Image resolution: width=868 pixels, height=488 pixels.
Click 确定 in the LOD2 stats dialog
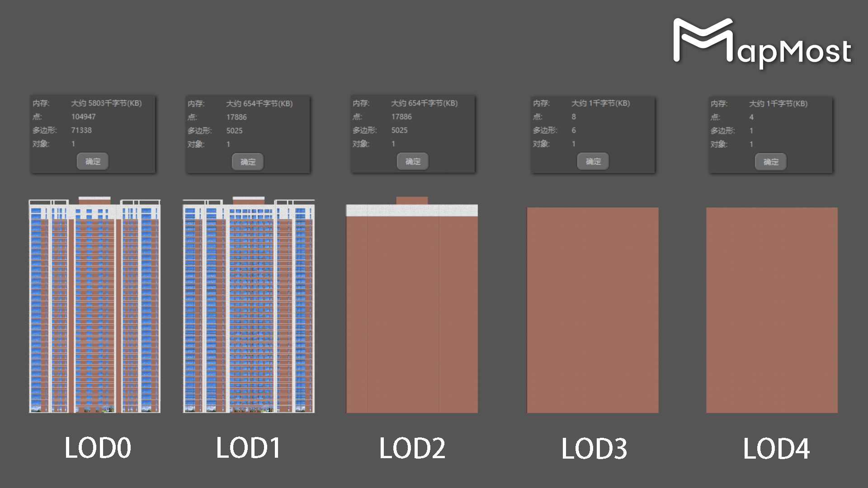tap(413, 161)
